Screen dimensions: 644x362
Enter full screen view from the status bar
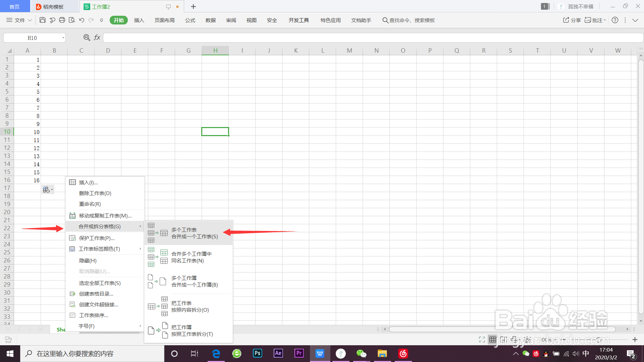click(482, 340)
